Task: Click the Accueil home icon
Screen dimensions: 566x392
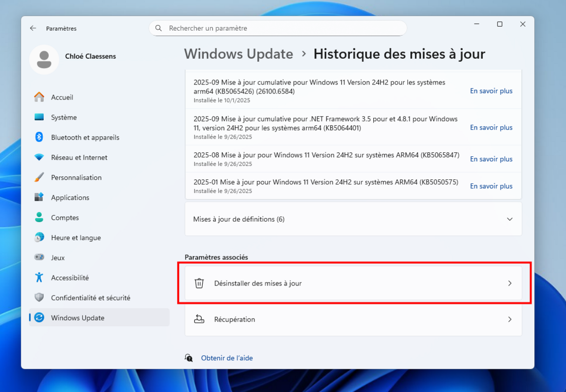Action: point(39,97)
